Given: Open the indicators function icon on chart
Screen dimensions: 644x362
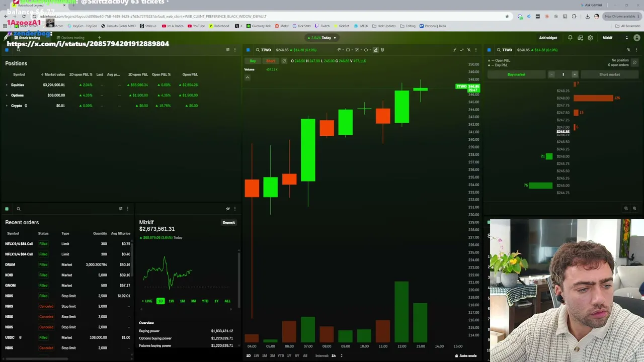Looking at the screenshot, I should (454, 50).
